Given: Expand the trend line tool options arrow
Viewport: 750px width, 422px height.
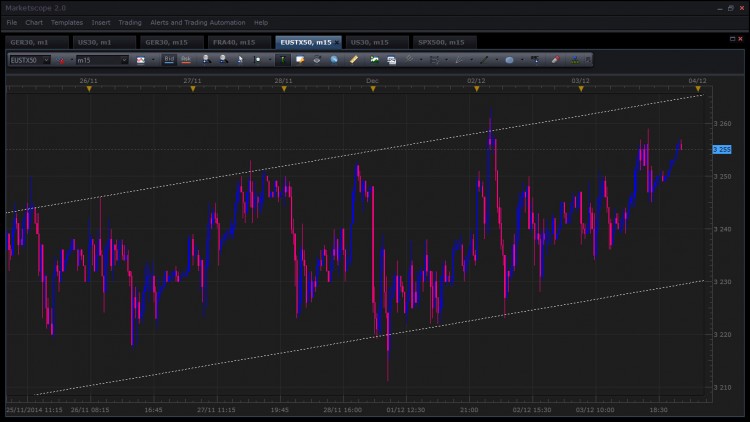Looking at the screenshot, I should pos(496,60).
